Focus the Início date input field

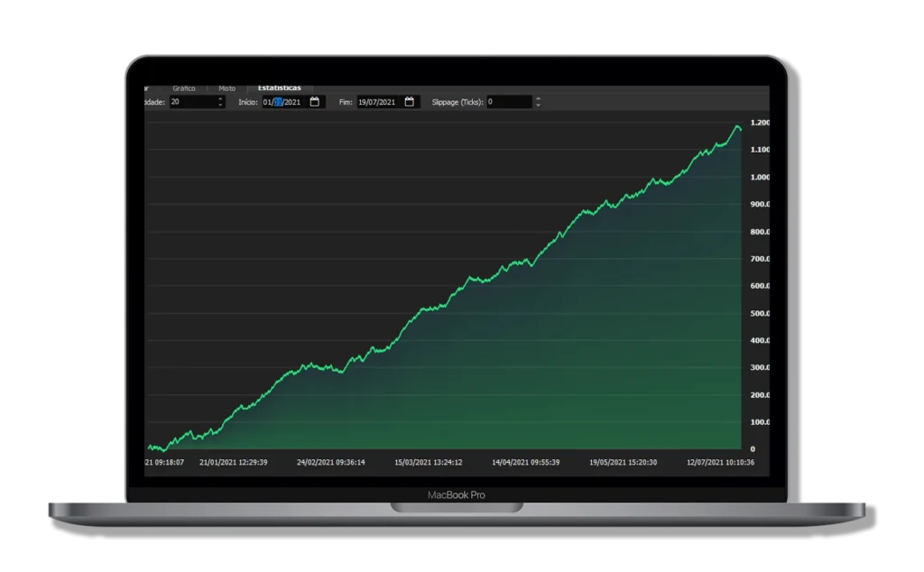coord(284,102)
